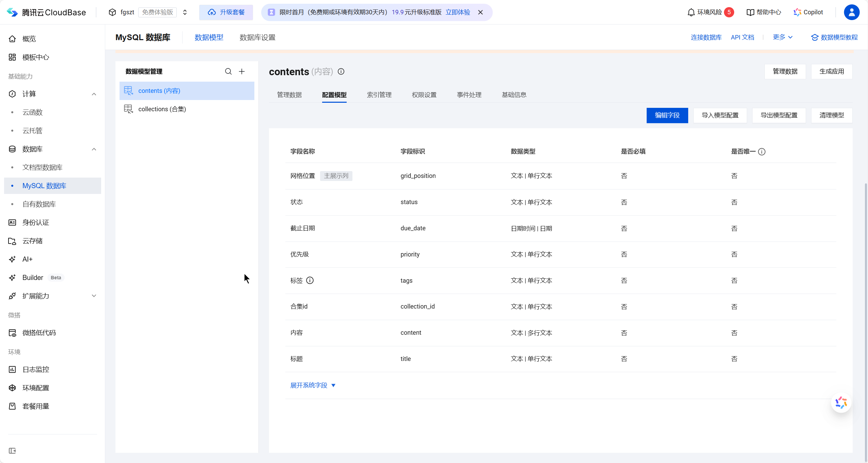The image size is (868, 463).
Task: Click the floating Copilot bubble bottom right
Action: (x=841, y=402)
